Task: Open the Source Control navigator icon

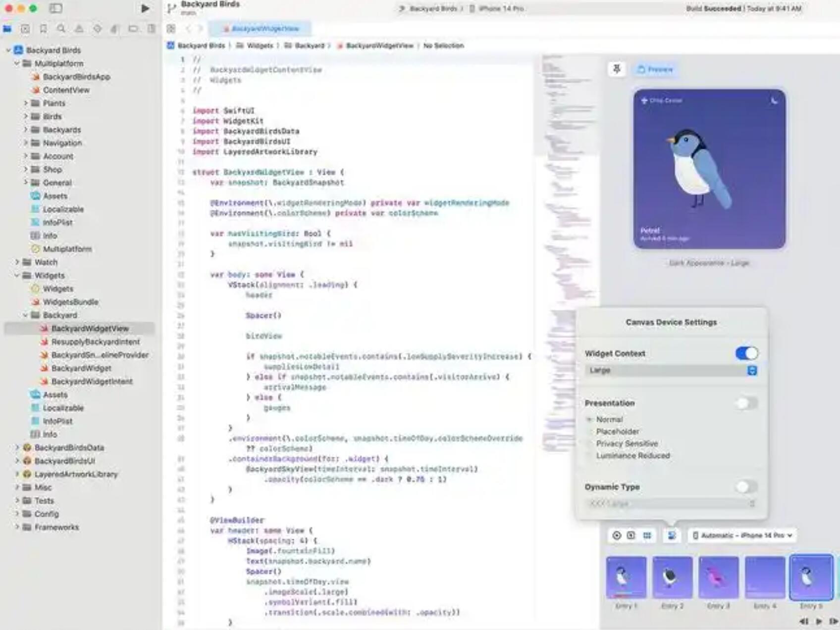Action: 25,29
